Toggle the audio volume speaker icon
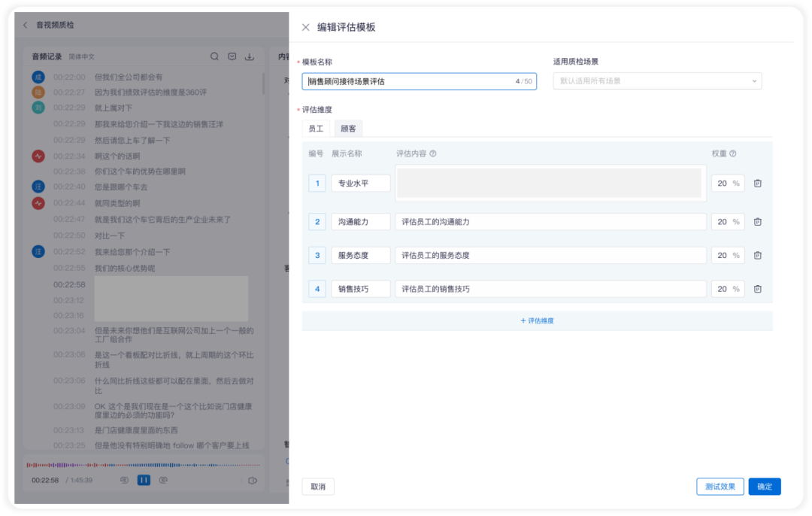 [253, 480]
